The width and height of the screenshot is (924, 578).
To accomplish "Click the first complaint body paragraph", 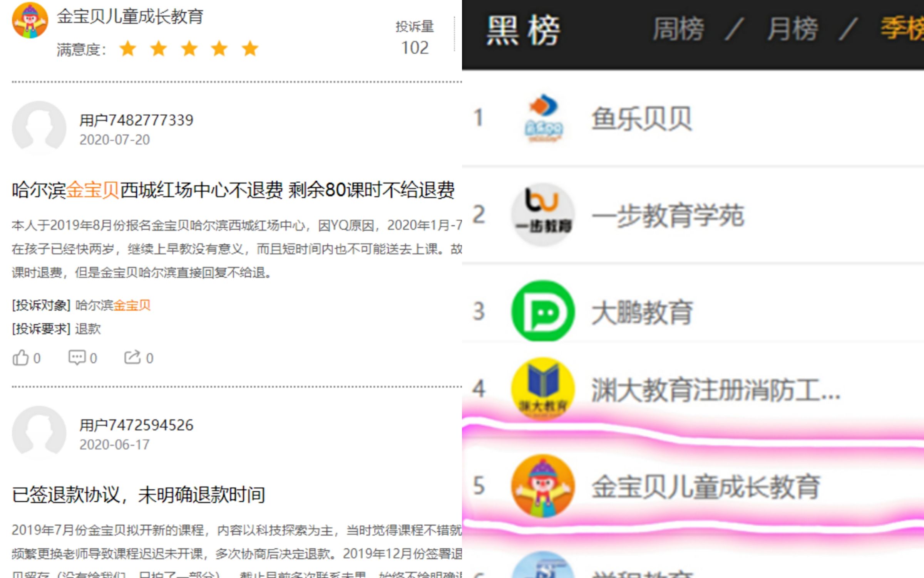I will [x=237, y=249].
